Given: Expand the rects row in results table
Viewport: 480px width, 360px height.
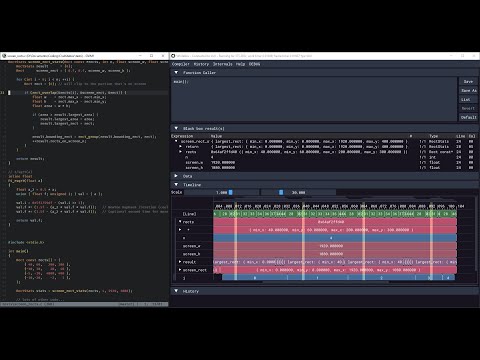Looking at the screenshot, I should click(181, 152).
